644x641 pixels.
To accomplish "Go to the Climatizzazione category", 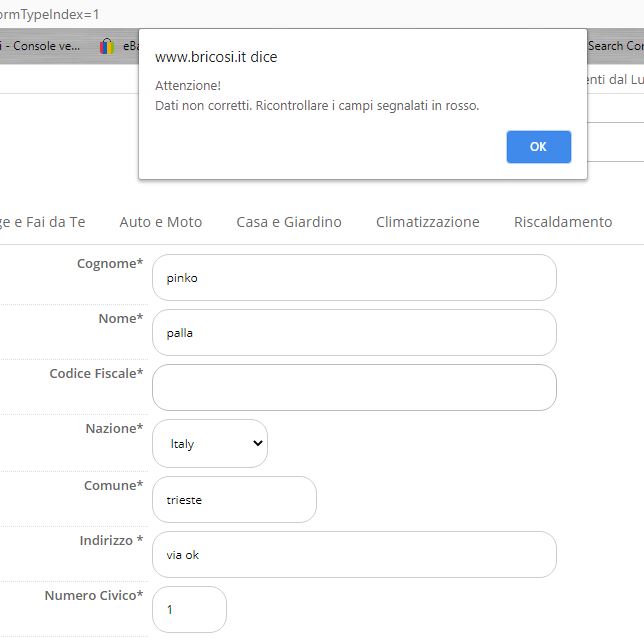I will point(427,222).
